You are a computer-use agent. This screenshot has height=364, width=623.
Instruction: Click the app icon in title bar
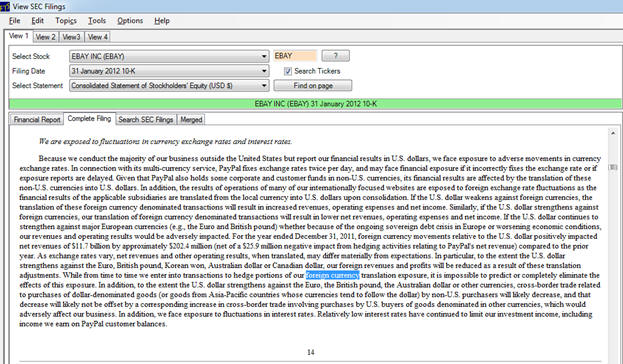(x=4, y=6)
